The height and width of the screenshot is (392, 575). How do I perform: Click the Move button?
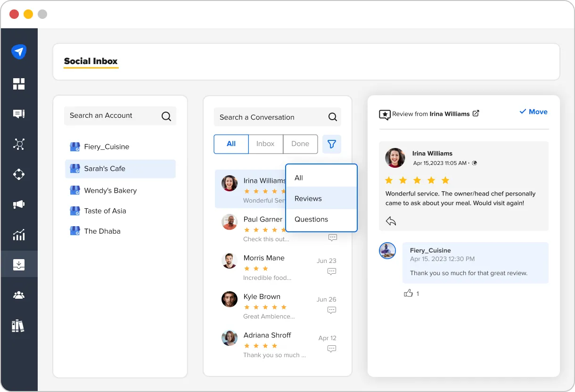[x=534, y=112]
